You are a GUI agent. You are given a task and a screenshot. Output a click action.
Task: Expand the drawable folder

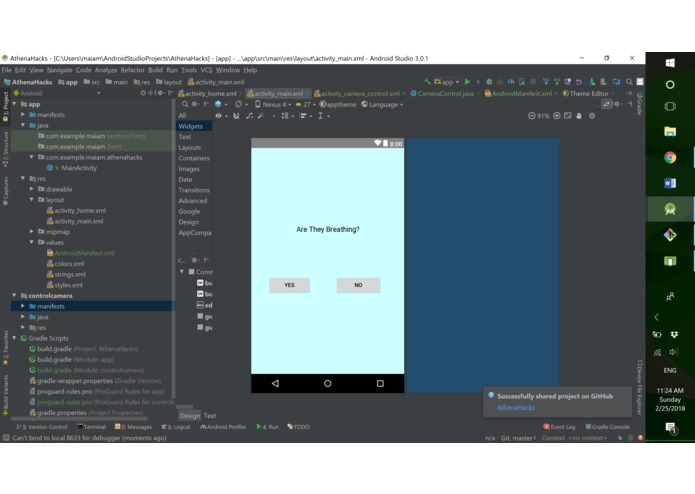(31, 189)
